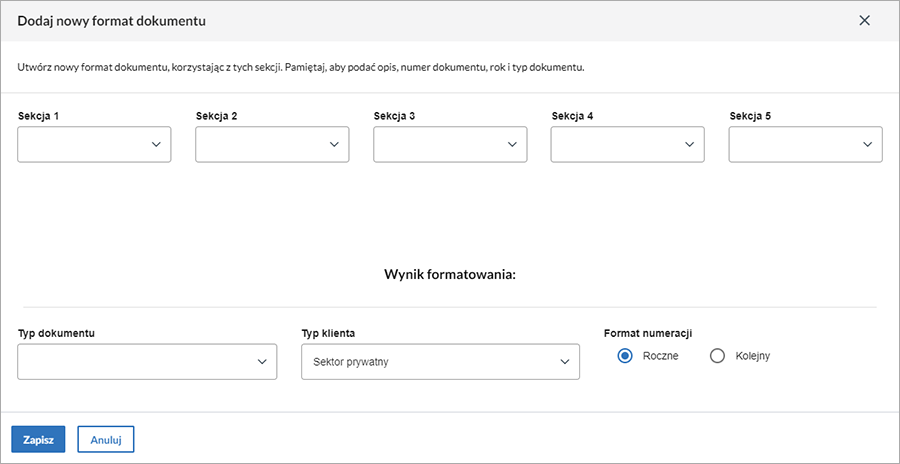Open the Typ dokumentu combo box
Screen dimensions: 900x464
135,362
